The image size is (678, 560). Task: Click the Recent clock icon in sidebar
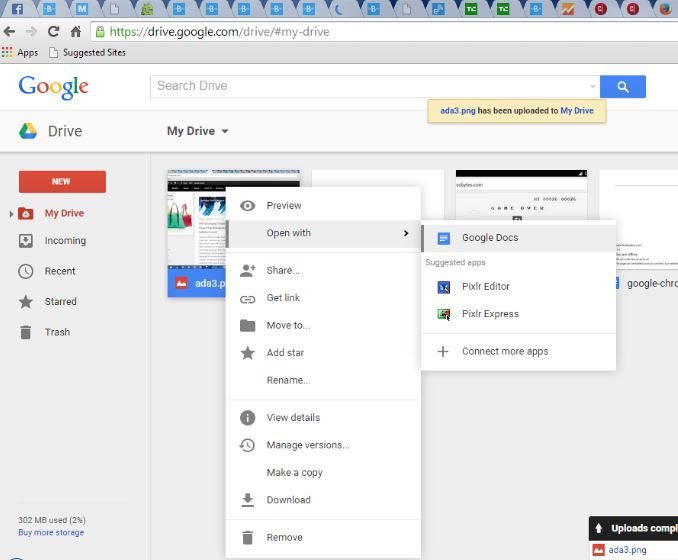26,271
